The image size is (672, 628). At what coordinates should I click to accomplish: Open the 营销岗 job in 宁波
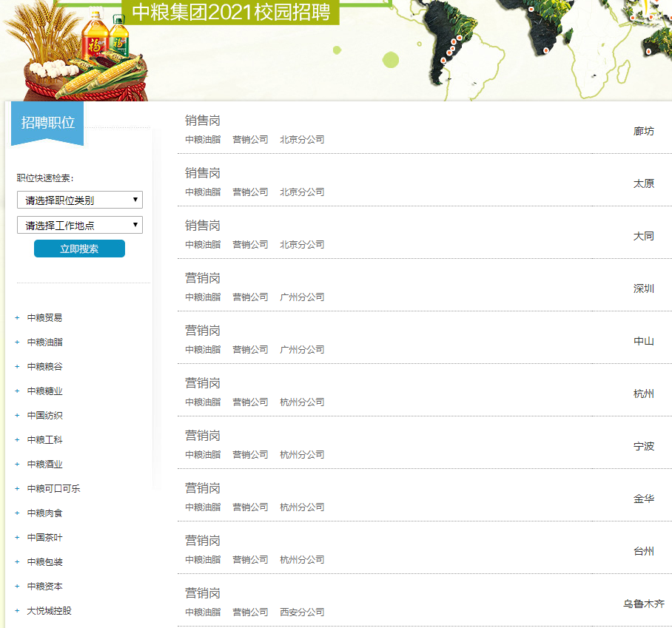[x=202, y=436]
